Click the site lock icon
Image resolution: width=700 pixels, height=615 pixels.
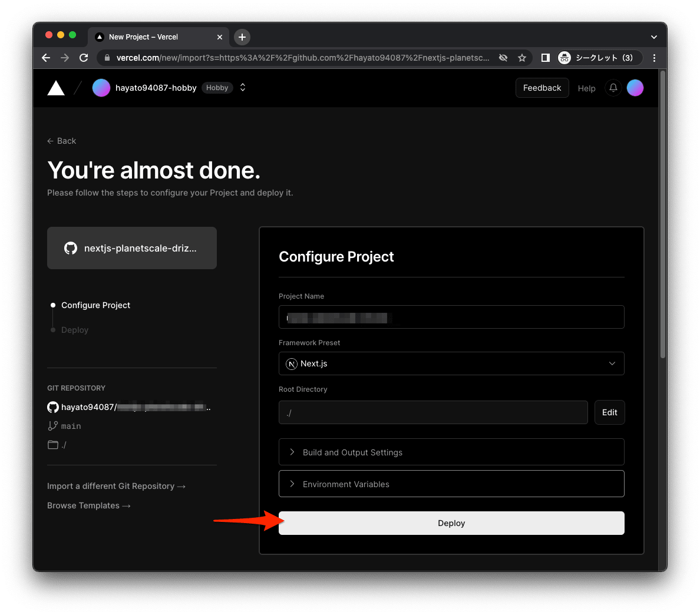pos(107,58)
